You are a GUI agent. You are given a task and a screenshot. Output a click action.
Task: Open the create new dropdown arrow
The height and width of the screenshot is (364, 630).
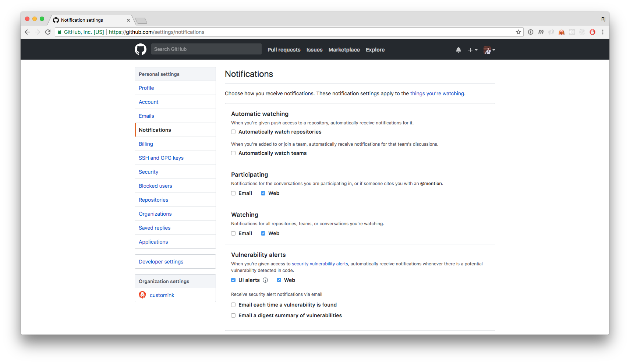pyautogui.click(x=476, y=50)
